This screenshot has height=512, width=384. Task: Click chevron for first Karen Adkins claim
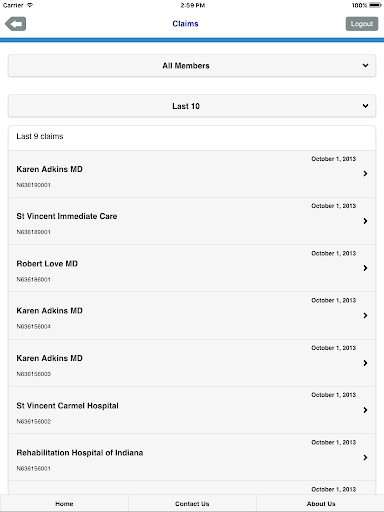365,173
